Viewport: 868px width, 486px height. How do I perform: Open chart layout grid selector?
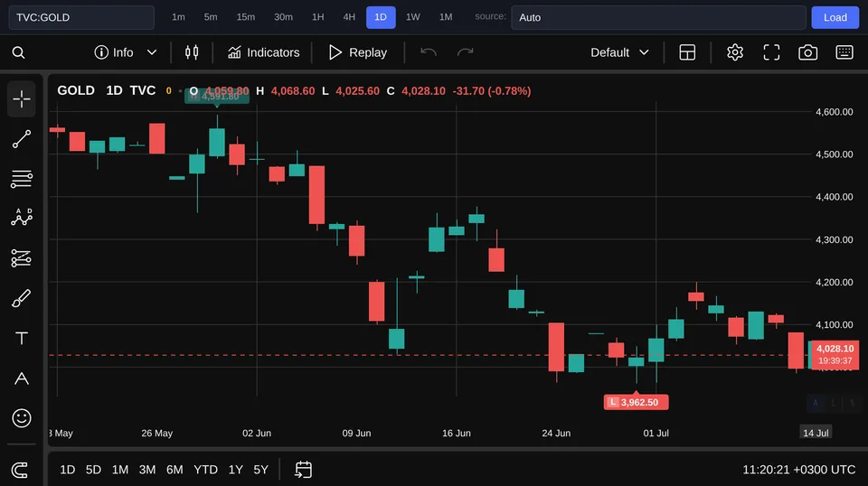coord(687,52)
